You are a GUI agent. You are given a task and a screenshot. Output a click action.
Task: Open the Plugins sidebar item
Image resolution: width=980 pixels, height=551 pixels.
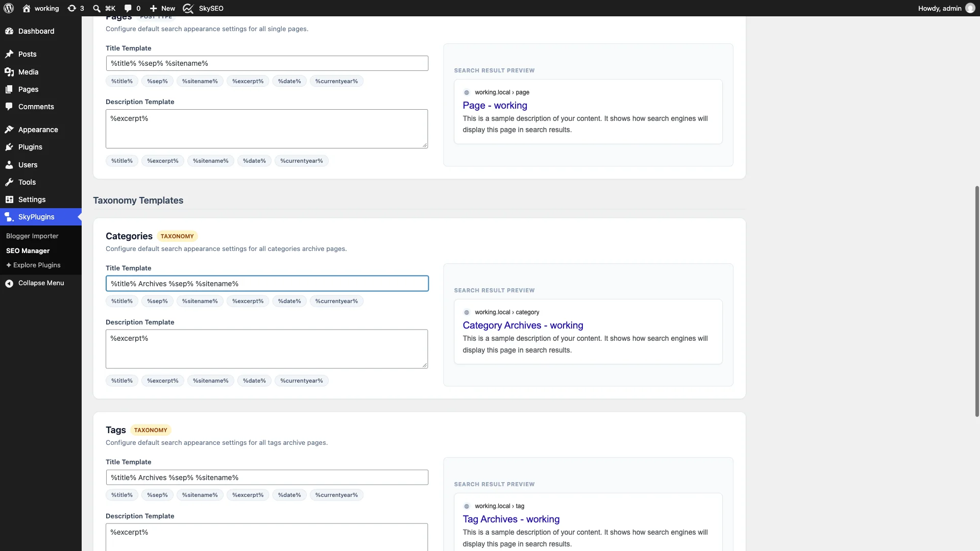click(41, 147)
